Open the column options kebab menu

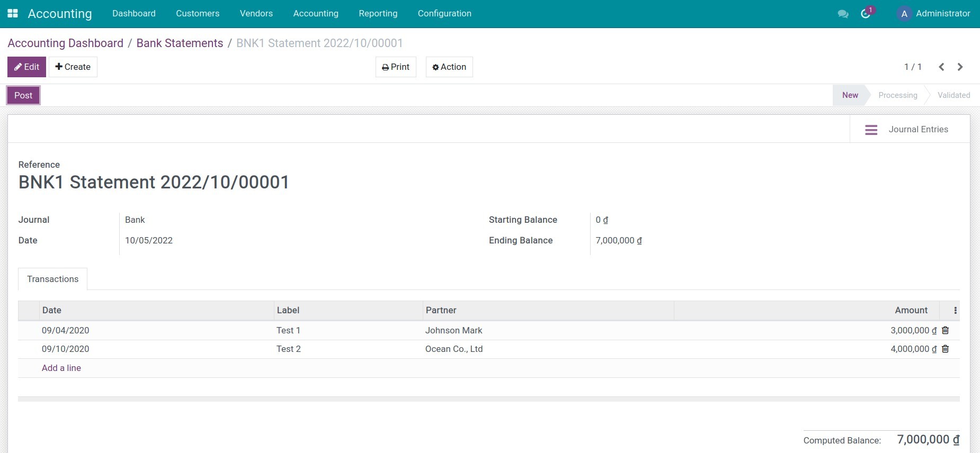pyautogui.click(x=955, y=311)
